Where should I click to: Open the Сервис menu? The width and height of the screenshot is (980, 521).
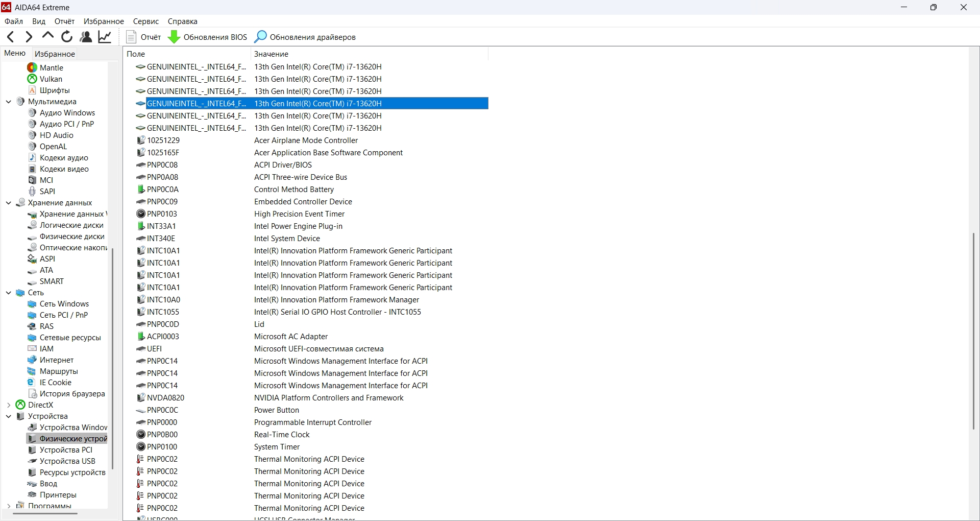point(146,21)
